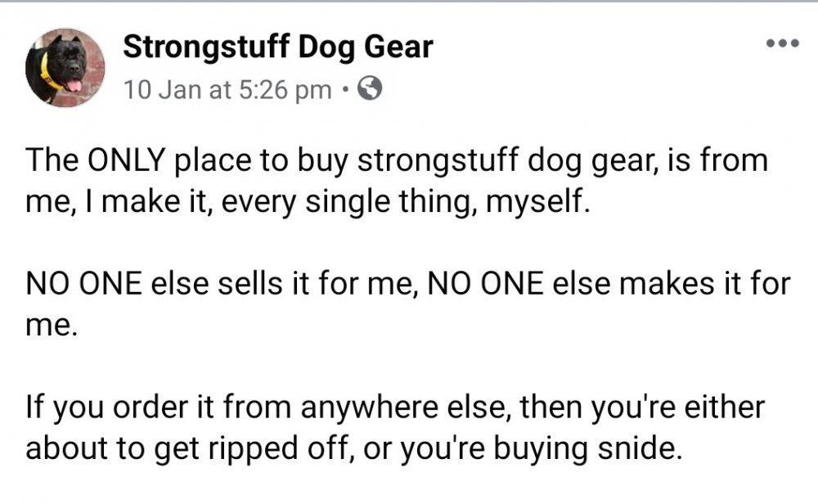Click the gray divider bar above the post
Viewport: 818px width, 504px height.
409,1
